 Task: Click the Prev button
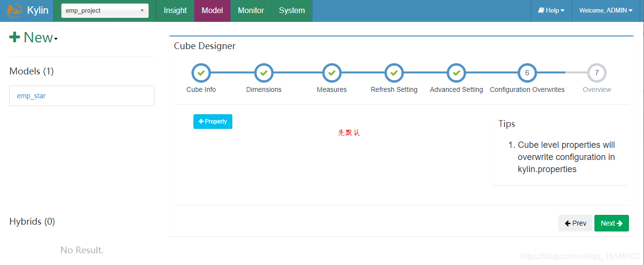point(575,223)
